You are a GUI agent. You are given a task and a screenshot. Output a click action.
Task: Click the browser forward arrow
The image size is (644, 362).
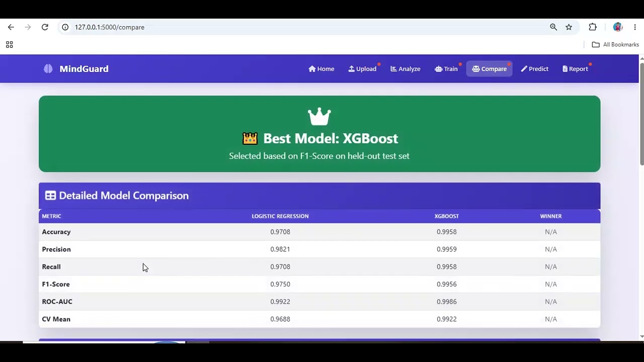tap(28, 27)
